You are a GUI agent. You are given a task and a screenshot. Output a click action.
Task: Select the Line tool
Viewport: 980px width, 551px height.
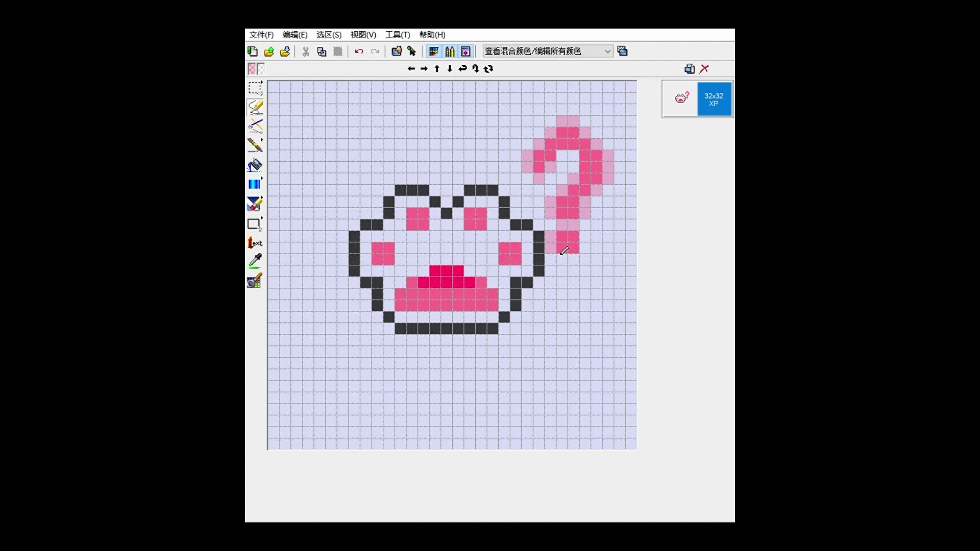pyautogui.click(x=255, y=126)
